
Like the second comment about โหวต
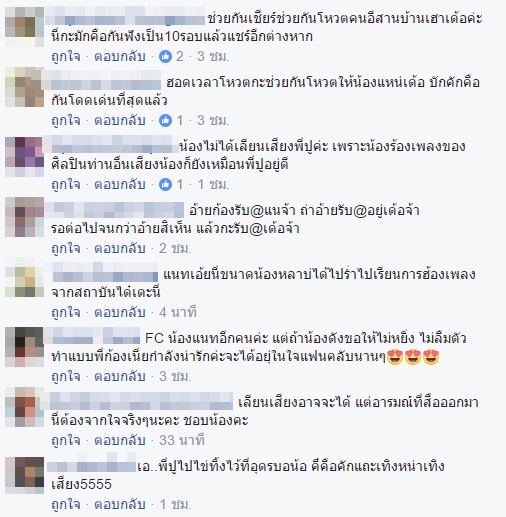point(66,120)
